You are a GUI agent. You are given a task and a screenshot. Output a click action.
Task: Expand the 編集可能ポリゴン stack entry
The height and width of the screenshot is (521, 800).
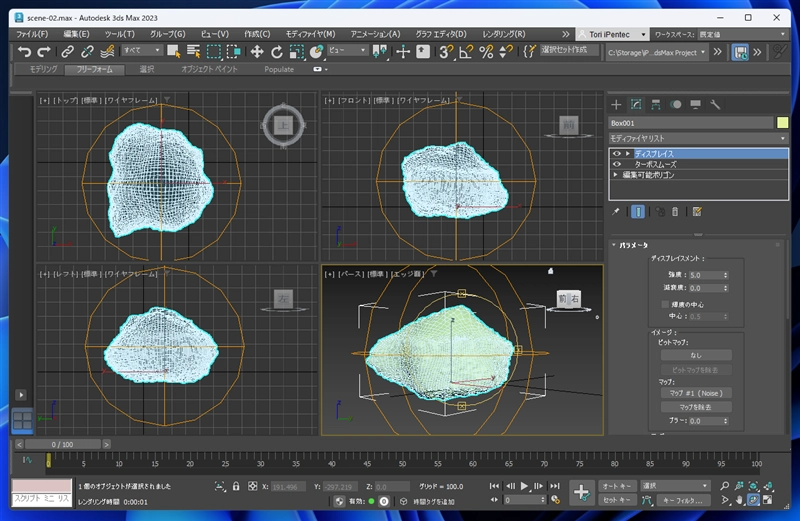[x=615, y=175]
